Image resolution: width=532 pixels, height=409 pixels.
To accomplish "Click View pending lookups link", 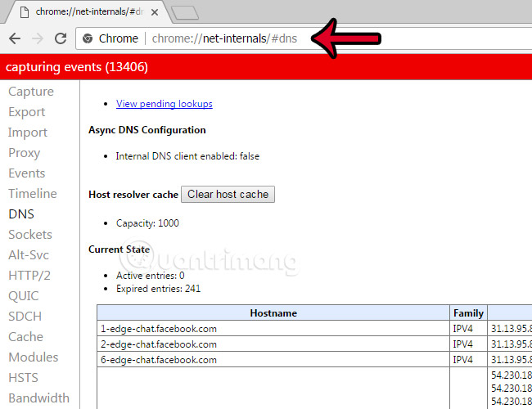I will click(x=165, y=104).
